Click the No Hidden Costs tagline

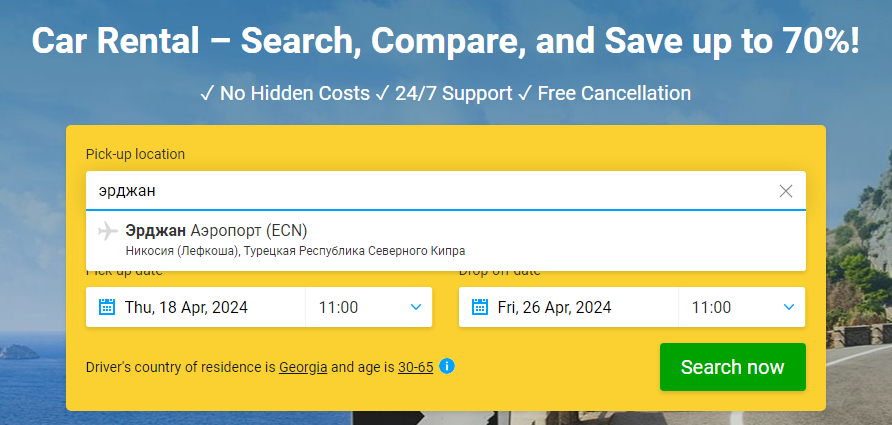(284, 93)
